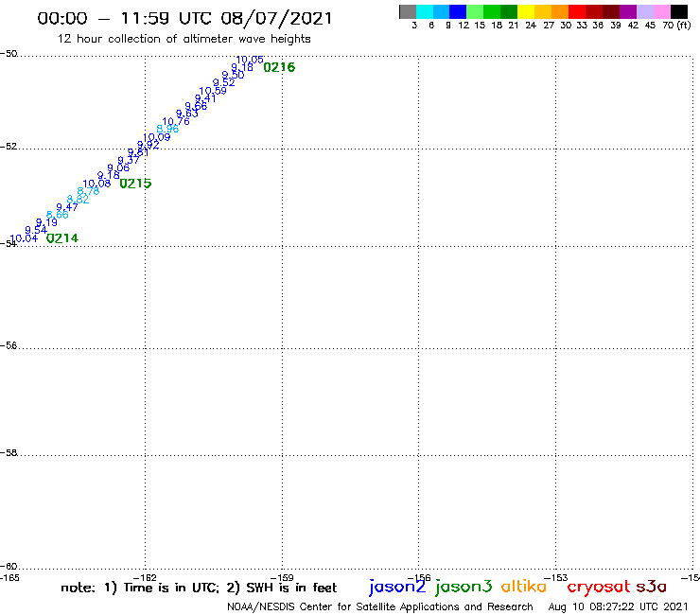
Task: Select the green track label 0214
Action: [x=62, y=238]
